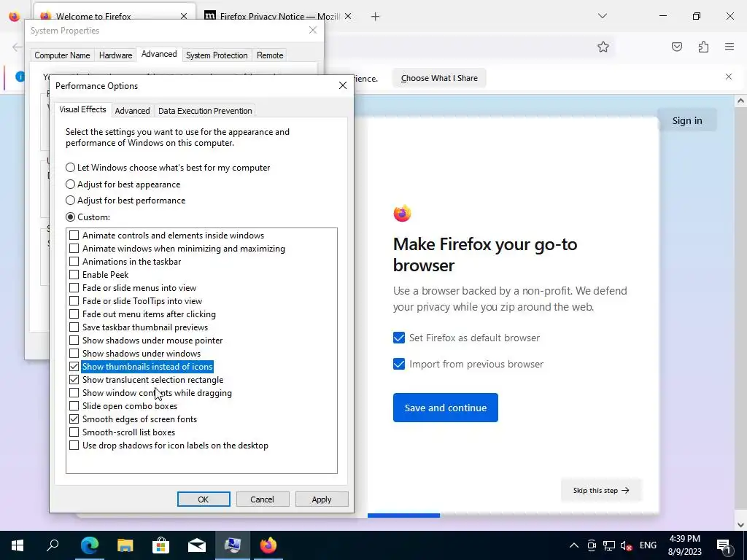The height and width of the screenshot is (560, 747).
Task: Open the Remote tab in System Properties
Action: (270, 55)
